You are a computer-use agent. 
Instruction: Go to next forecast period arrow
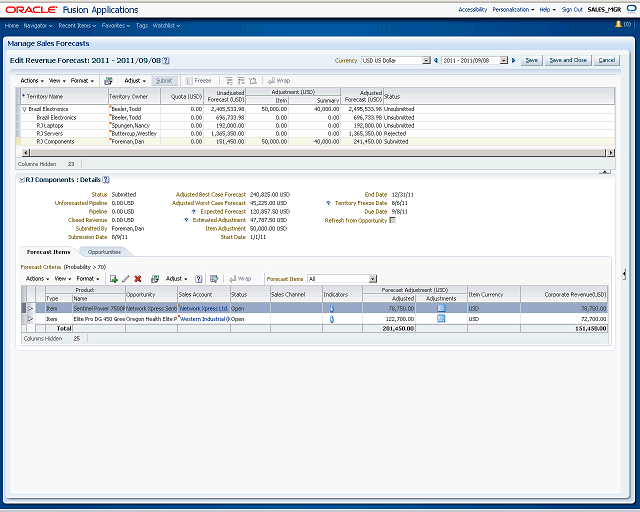click(x=513, y=60)
